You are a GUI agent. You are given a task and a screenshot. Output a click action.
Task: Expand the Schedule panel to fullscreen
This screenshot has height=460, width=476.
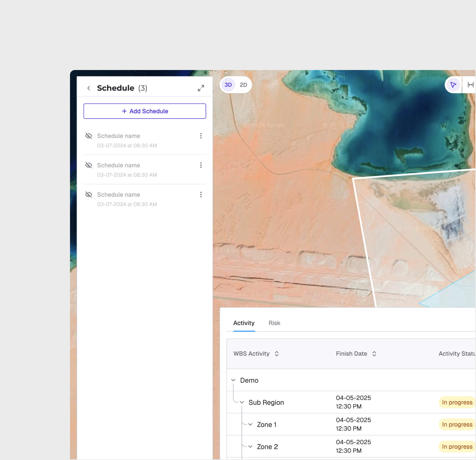tap(201, 88)
